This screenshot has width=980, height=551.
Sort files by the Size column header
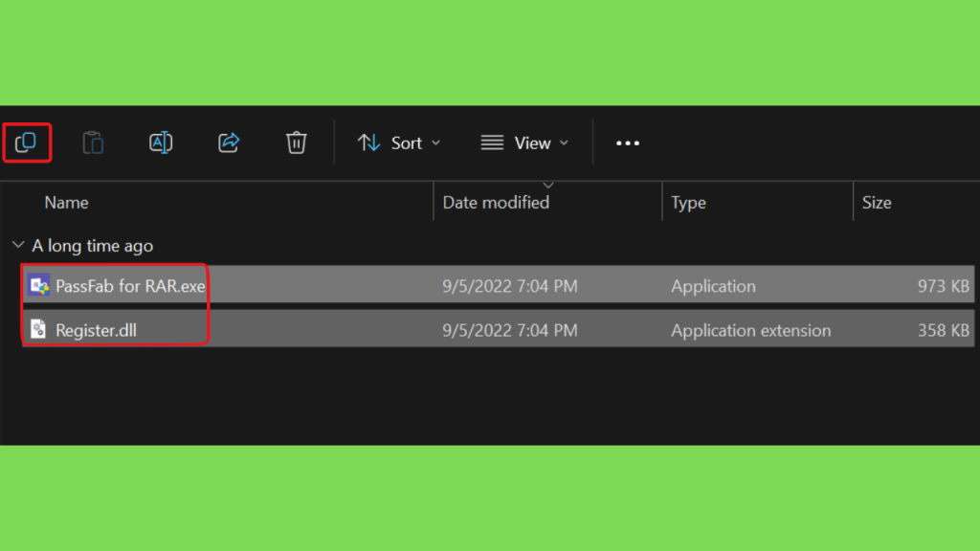tap(877, 203)
